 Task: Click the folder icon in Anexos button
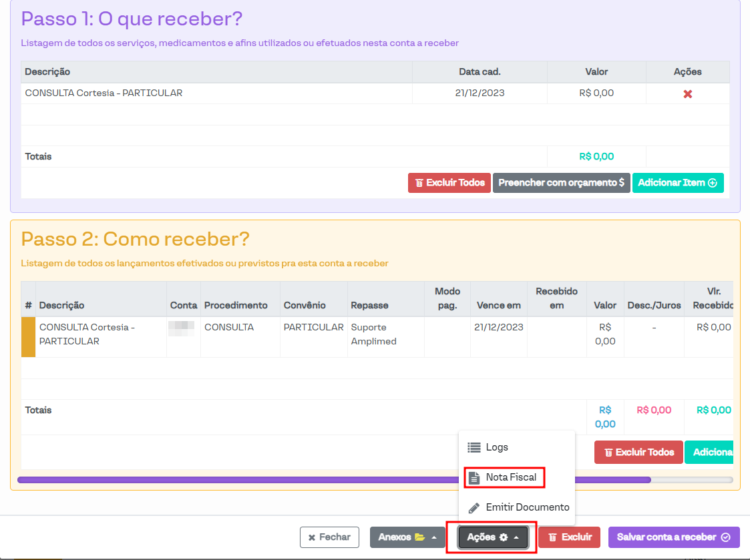[419, 537]
